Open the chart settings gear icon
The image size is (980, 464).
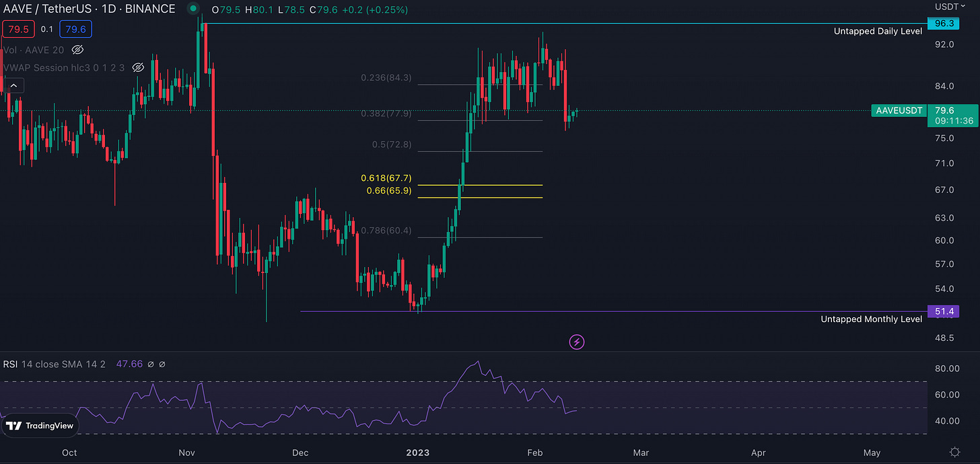[x=954, y=452]
